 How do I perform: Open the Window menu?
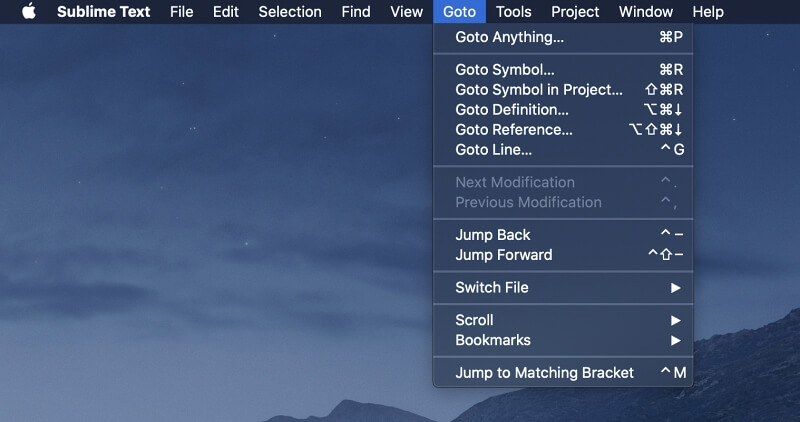646,11
